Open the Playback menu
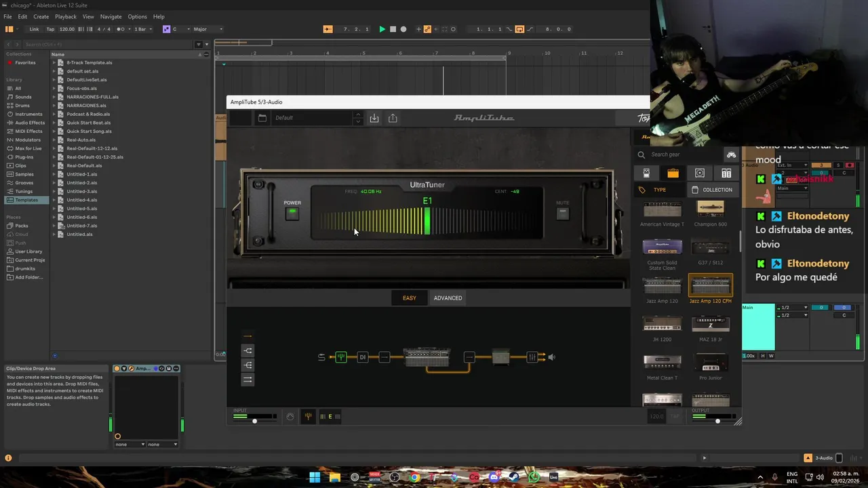Viewport: 868px width, 488px height. point(66,16)
